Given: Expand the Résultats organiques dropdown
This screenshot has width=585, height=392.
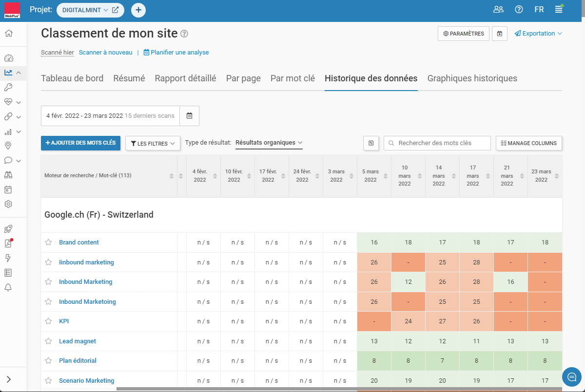Looking at the screenshot, I should (269, 143).
